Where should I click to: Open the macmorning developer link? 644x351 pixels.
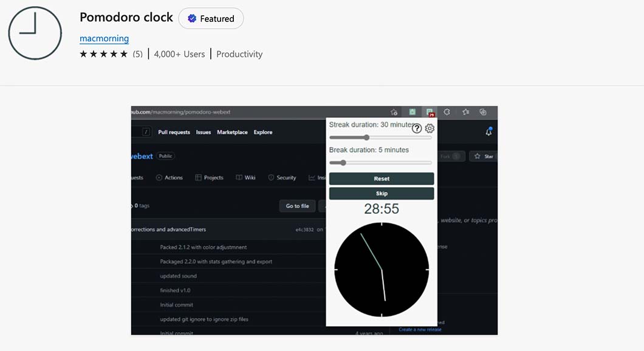click(104, 38)
